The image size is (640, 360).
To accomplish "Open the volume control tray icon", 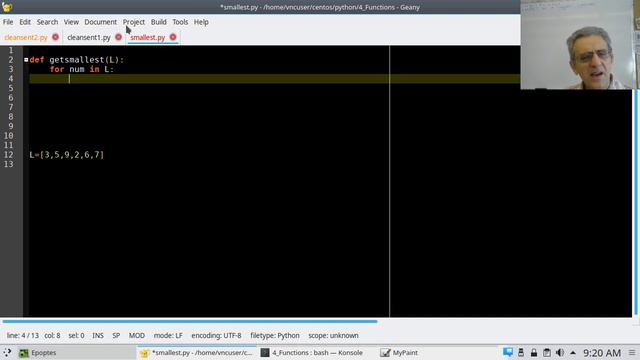I will click(x=560, y=352).
